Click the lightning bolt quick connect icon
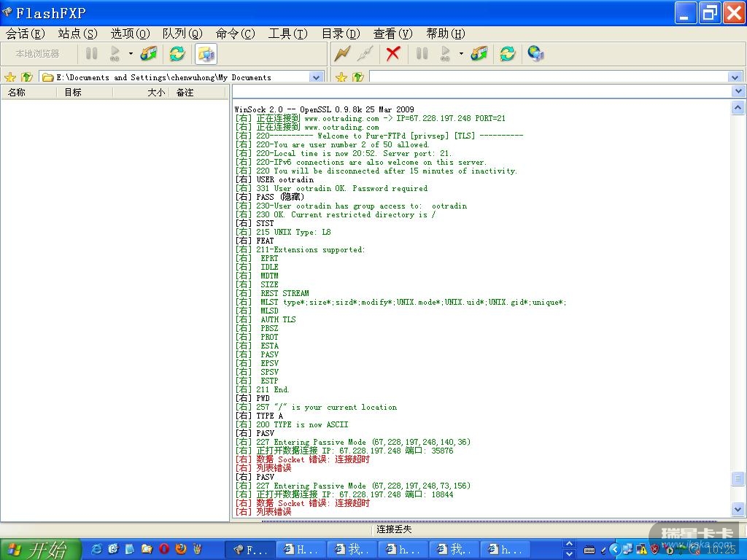The width and height of the screenshot is (747, 560). (341, 53)
